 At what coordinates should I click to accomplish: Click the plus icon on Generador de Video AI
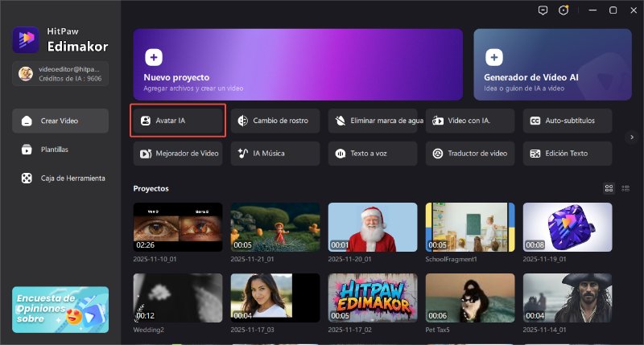[494, 57]
